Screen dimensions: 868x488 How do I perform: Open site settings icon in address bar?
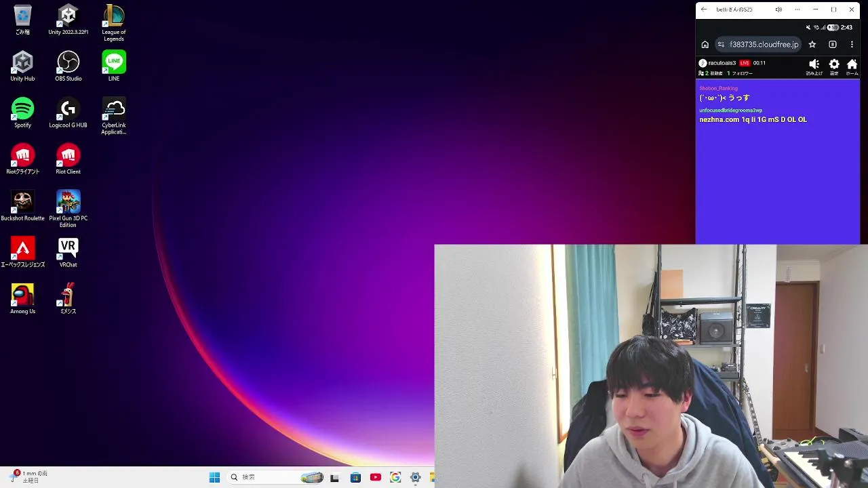coord(722,45)
